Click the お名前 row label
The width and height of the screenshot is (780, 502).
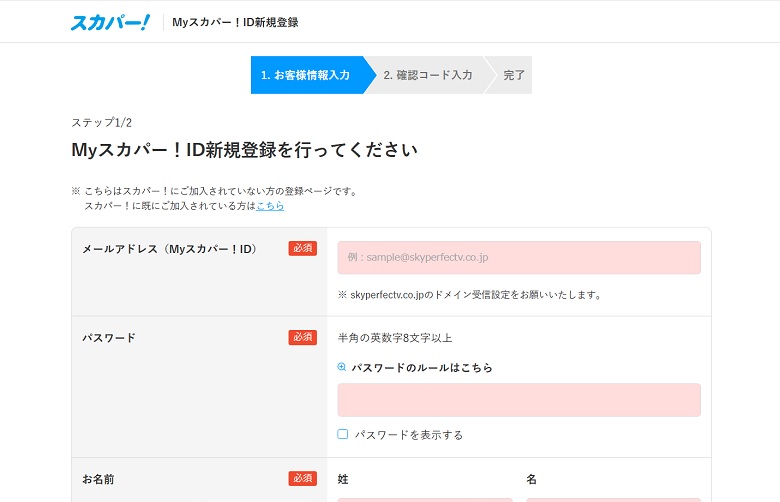click(x=98, y=479)
